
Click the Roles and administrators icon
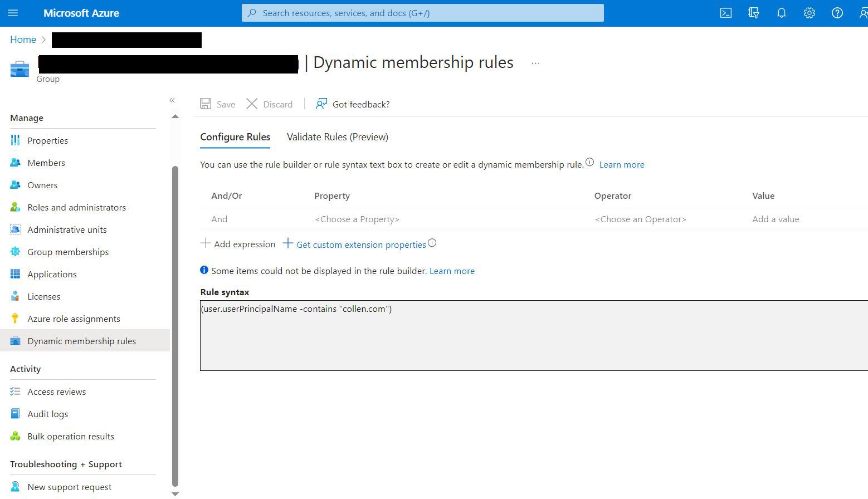pyautogui.click(x=15, y=207)
